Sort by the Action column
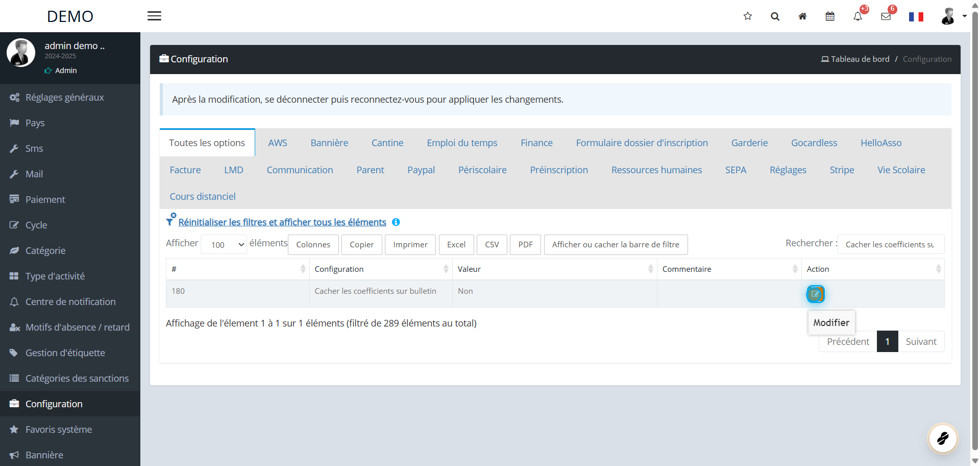The image size is (980, 466). pyautogui.click(x=873, y=269)
